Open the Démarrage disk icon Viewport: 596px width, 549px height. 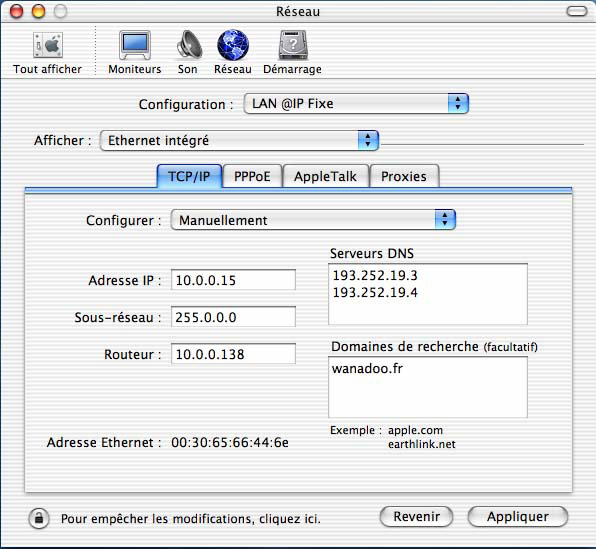[x=292, y=45]
